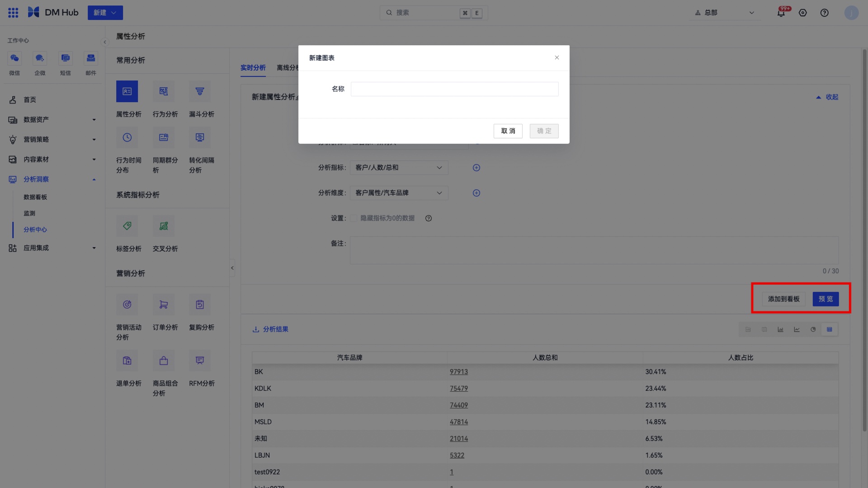Focus the 名称 input field
868x488 pixels.
(455, 89)
